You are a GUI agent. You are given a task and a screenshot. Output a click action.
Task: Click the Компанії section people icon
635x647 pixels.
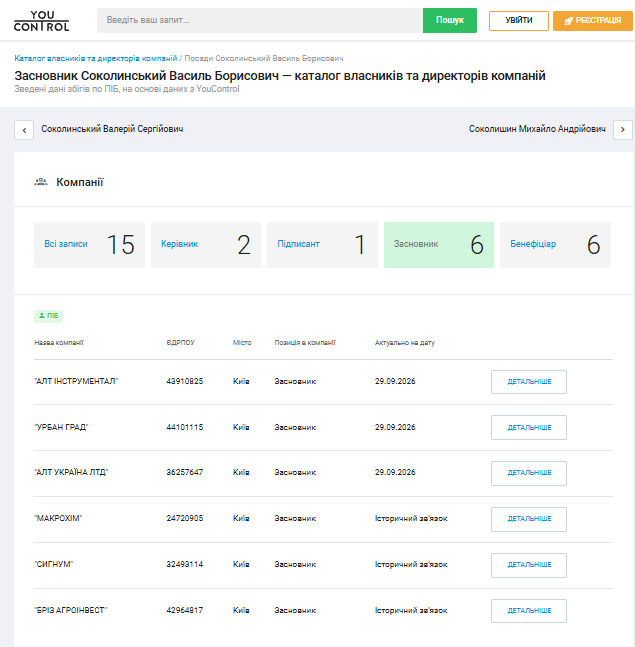pyautogui.click(x=41, y=182)
